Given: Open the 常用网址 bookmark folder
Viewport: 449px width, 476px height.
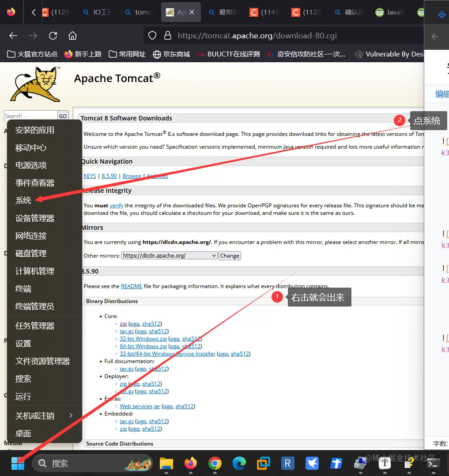Looking at the screenshot, I should [127, 54].
